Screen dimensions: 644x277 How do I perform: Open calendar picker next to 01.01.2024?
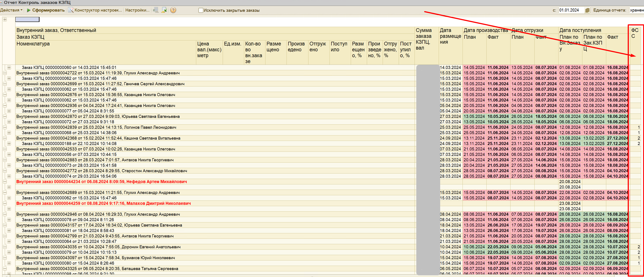[587, 10]
